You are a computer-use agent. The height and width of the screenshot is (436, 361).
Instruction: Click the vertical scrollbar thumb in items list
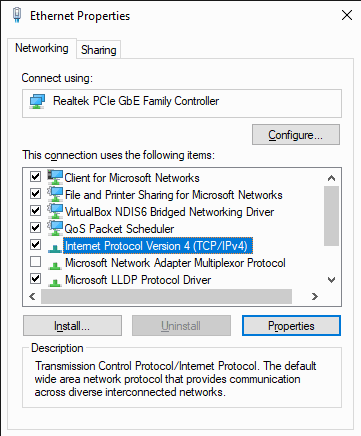(331, 216)
